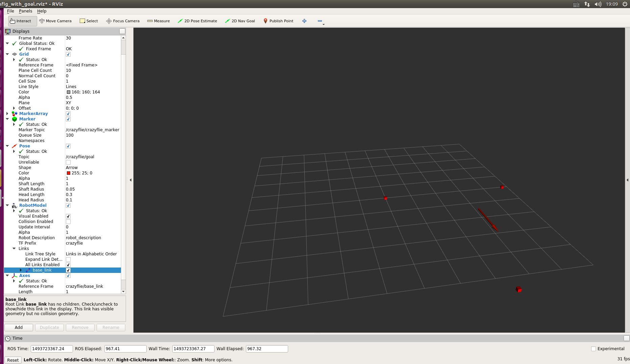Expand the Grid Offset property
The height and width of the screenshot is (364, 630).
[14, 108]
